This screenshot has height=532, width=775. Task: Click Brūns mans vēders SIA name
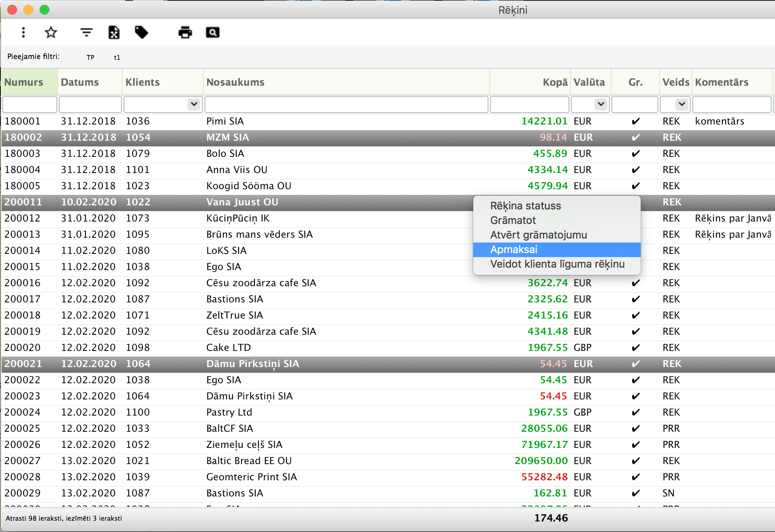(259, 234)
